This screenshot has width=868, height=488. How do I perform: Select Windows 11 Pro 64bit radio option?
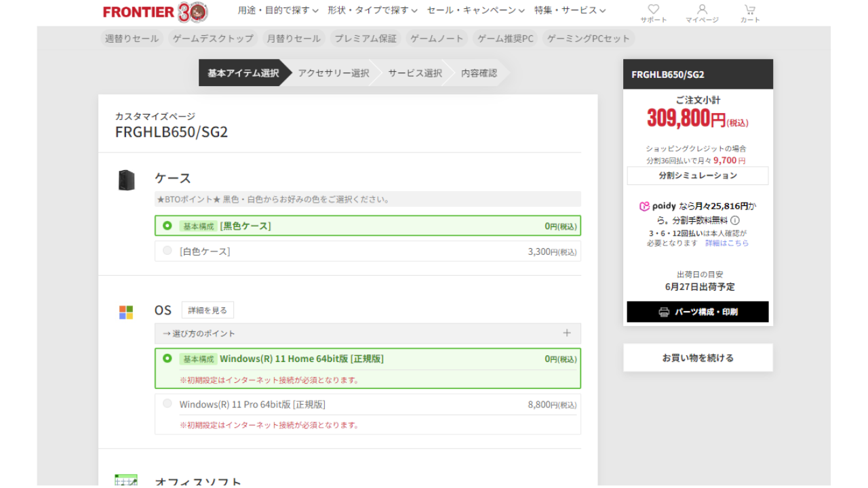(167, 403)
